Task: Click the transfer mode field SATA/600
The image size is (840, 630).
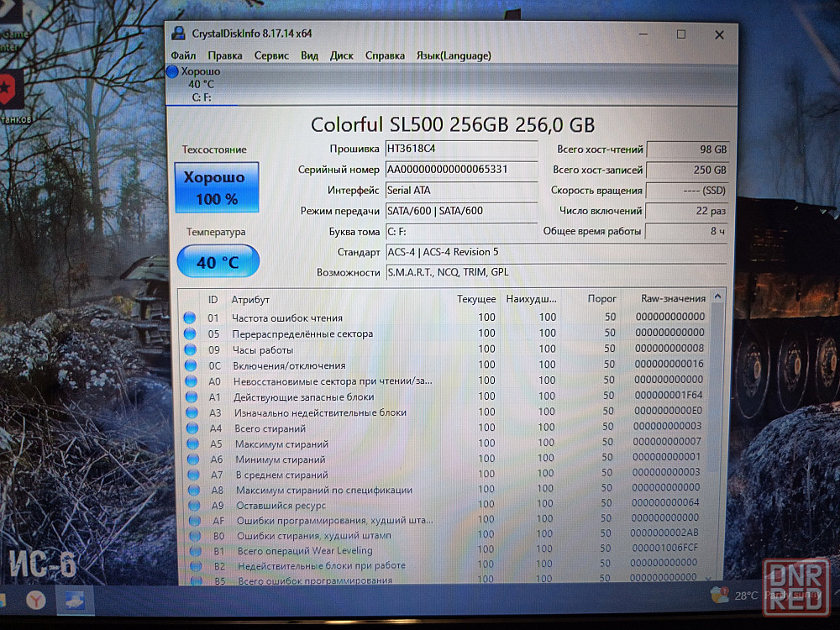Action: point(461,211)
